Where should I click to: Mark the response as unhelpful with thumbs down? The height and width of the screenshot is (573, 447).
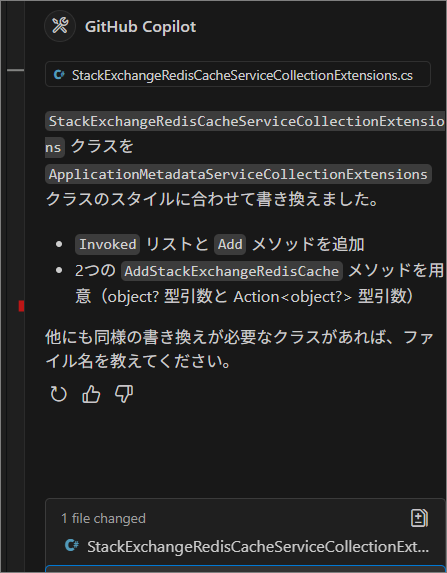[x=124, y=394]
